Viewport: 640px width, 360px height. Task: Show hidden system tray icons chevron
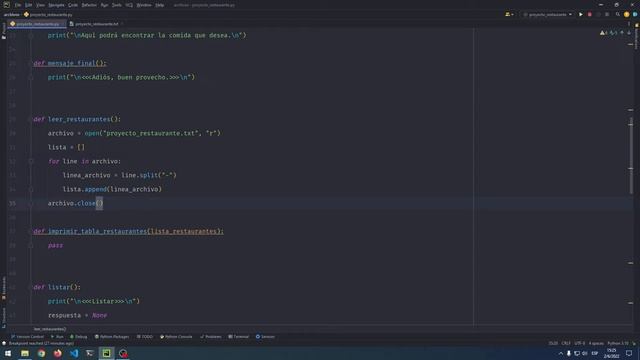pos(561,353)
